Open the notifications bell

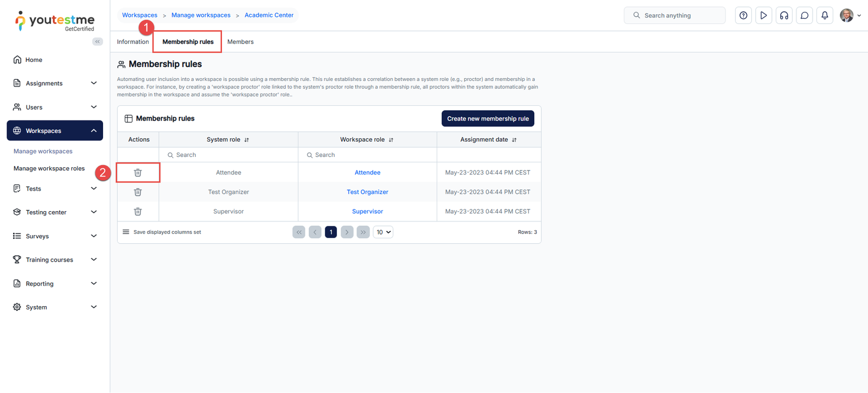pyautogui.click(x=825, y=16)
